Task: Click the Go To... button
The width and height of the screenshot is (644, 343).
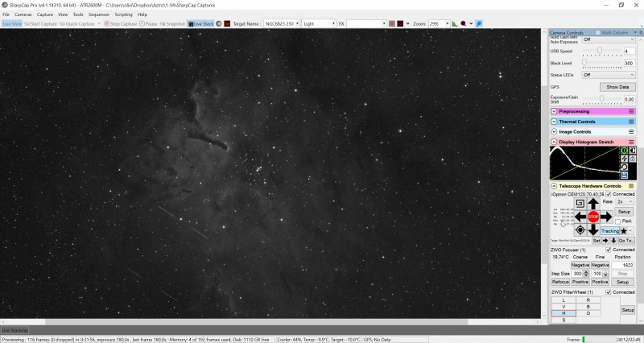Action: pos(626,241)
